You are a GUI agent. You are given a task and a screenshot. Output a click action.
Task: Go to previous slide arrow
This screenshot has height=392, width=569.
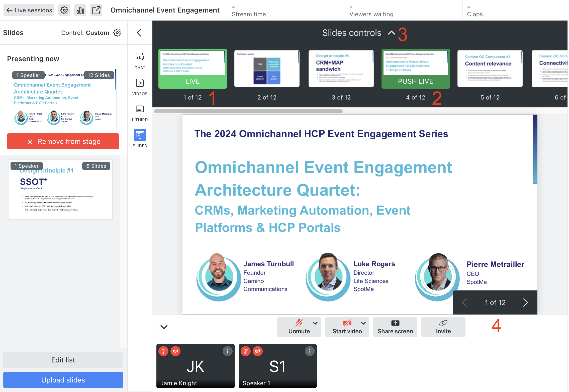click(x=465, y=303)
